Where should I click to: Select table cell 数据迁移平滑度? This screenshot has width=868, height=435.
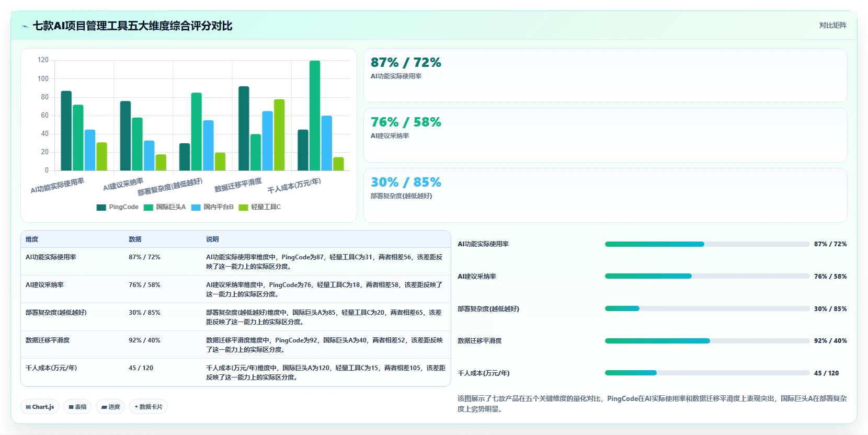pyautogui.click(x=48, y=340)
